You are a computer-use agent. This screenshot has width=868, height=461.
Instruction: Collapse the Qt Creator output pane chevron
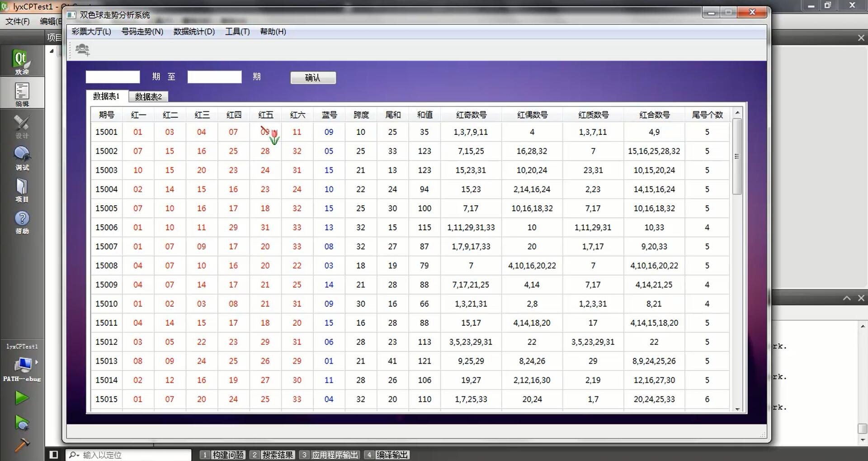[x=847, y=298]
